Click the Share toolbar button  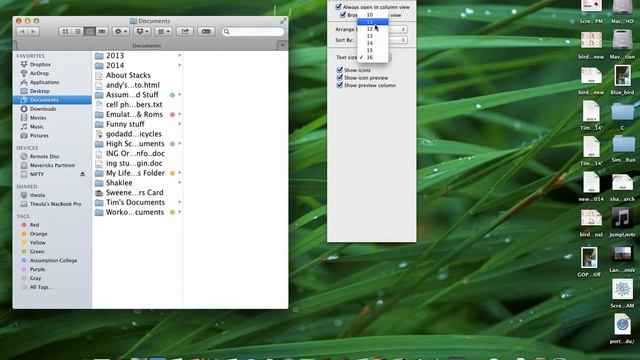(x=185, y=31)
